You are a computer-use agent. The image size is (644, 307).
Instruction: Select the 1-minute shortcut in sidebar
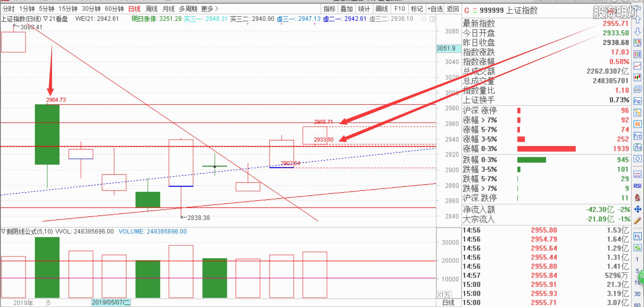click(x=637, y=259)
